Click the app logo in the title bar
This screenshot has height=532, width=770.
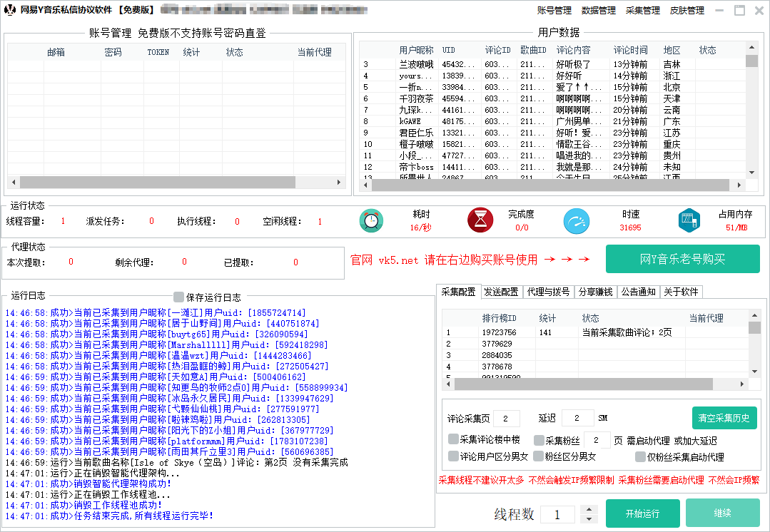tap(10, 10)
